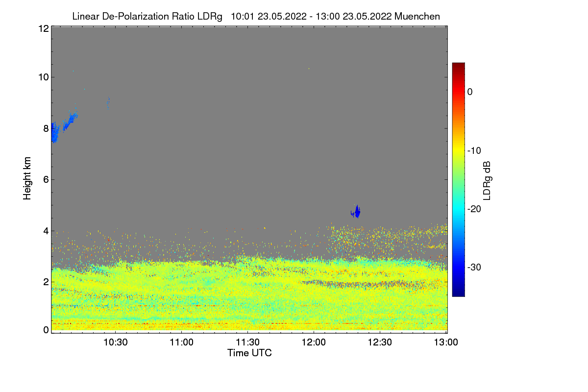Click the 'Time UTC' axis label
The height and width of the screenshot is (392, 588).
click(249, 352)
